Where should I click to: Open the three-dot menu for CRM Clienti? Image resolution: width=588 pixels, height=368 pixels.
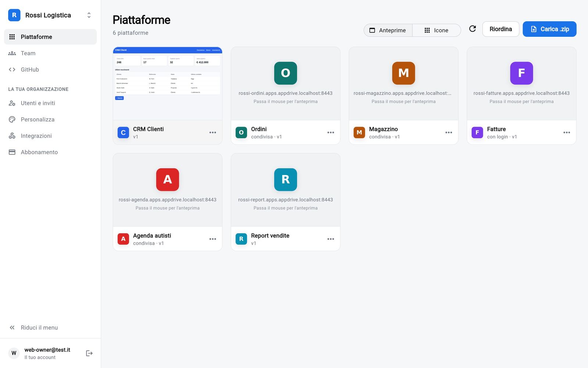coord(213,132)
